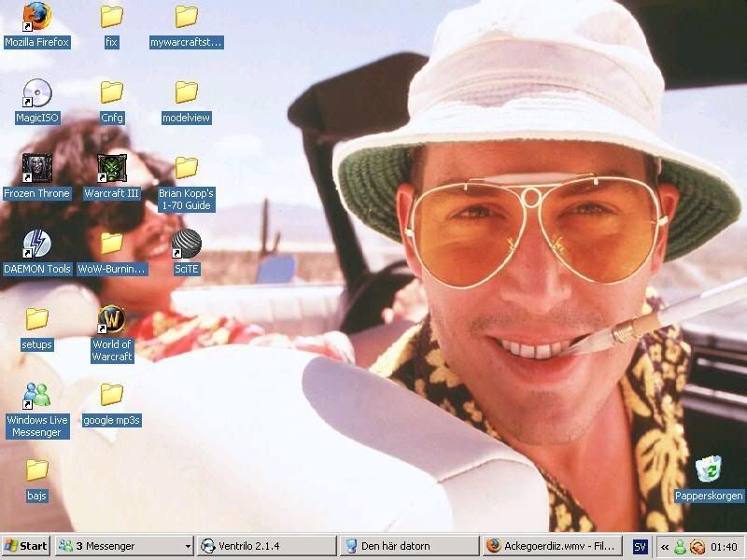Click the green Messenger tray icon

click(x=681, y=546)
